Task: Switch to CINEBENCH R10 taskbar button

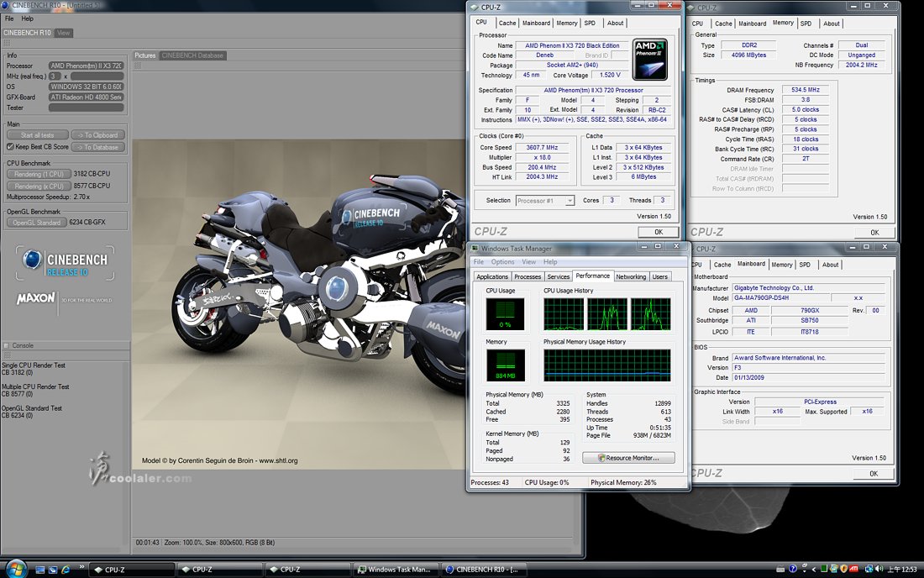Action: point(484,570)
